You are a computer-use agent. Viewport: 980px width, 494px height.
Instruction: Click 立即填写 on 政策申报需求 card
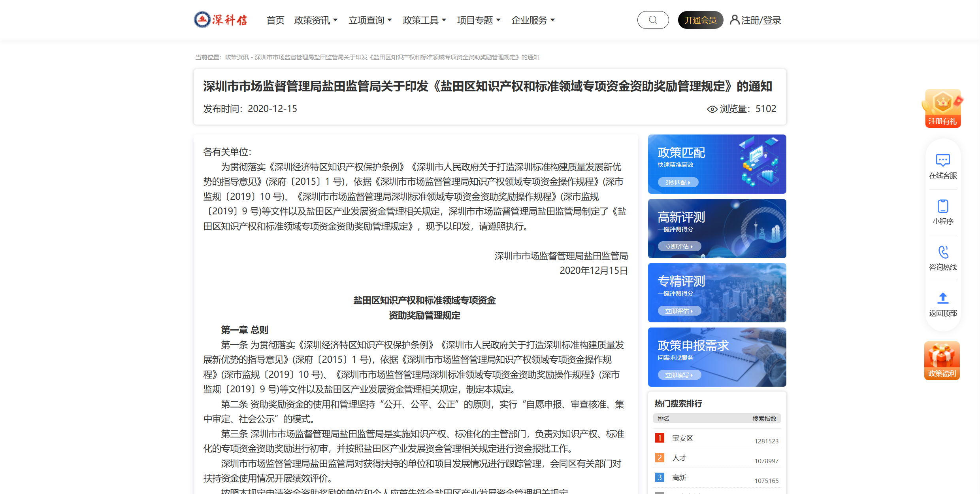(x=679, y=375)
